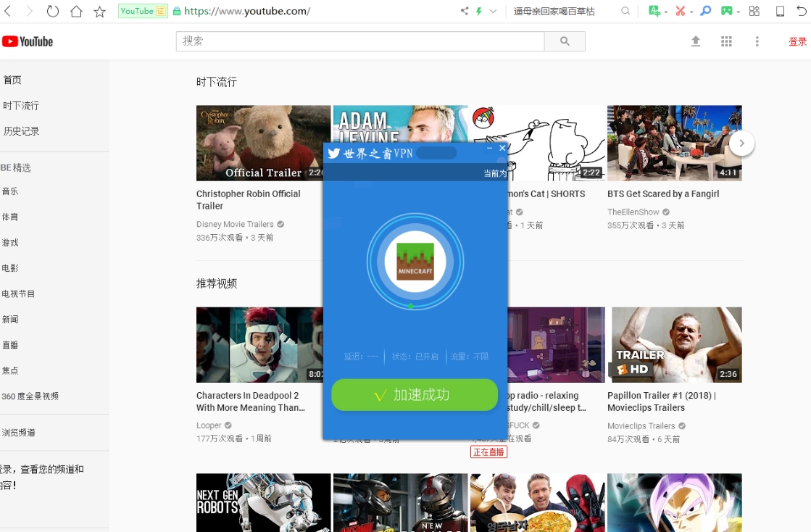Click the browser forward arrow
Screen dimensions: 811x532
(x=30, y=11)
